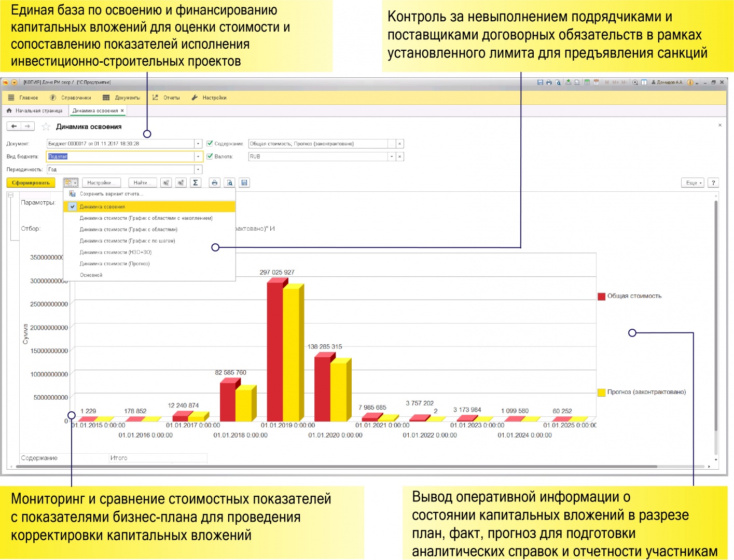Click the save icon in the title bar

pyautogui.click(x=540, y=82)
